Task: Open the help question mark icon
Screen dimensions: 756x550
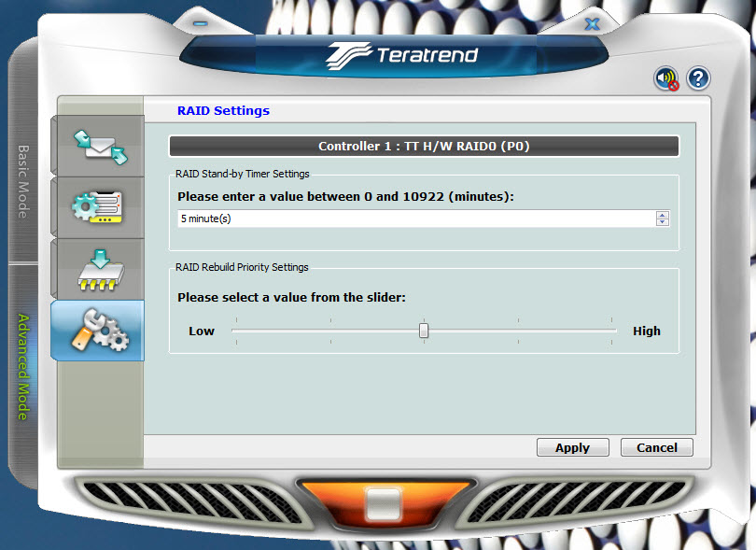Action: [x=698, y=78]
